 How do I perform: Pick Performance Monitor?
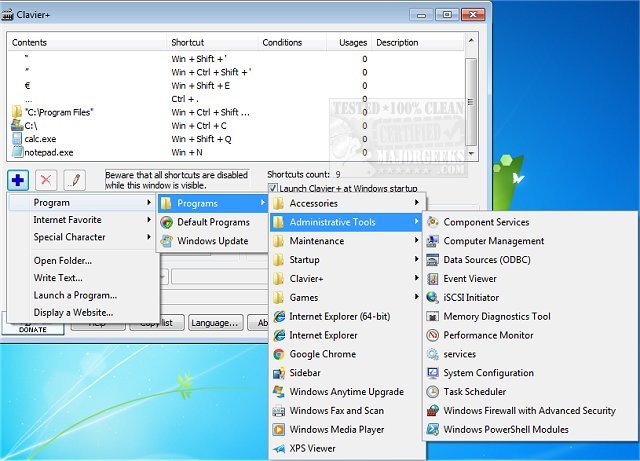[x=530, y=335]
